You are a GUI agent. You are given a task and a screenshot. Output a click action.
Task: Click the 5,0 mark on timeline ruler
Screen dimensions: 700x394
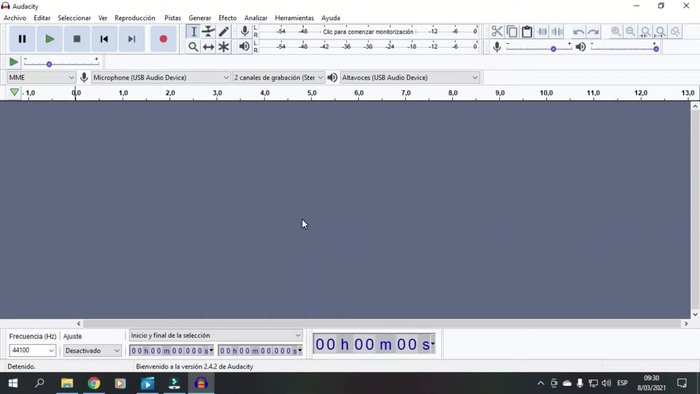(312, 93)
